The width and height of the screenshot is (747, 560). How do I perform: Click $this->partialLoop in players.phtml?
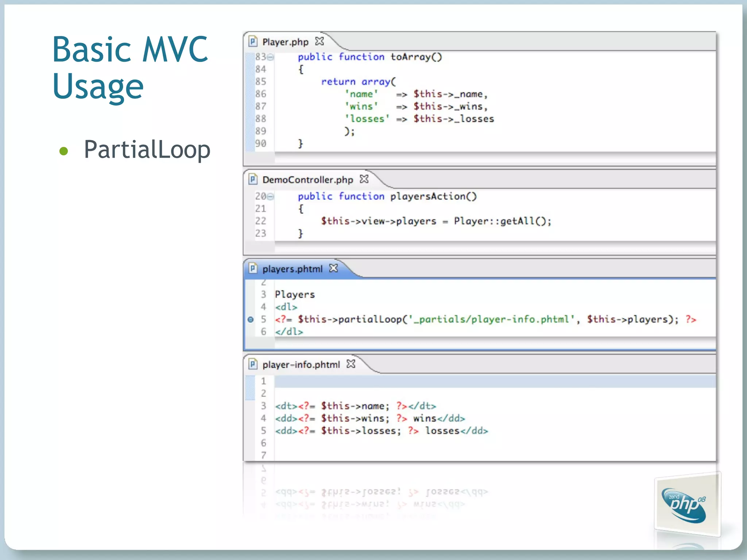click(350, 319)
